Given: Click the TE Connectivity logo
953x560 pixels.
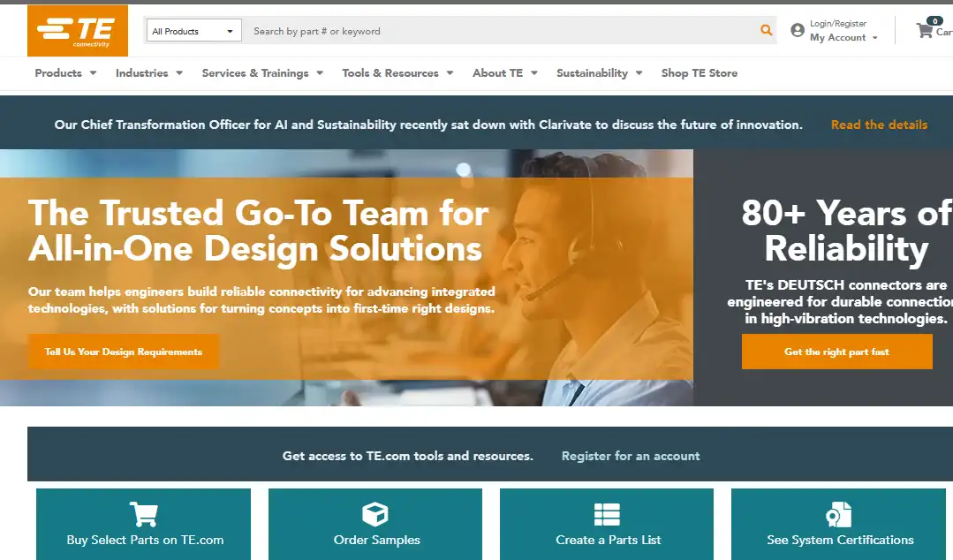Looking at the screenshot, I should tap(78, 30).
